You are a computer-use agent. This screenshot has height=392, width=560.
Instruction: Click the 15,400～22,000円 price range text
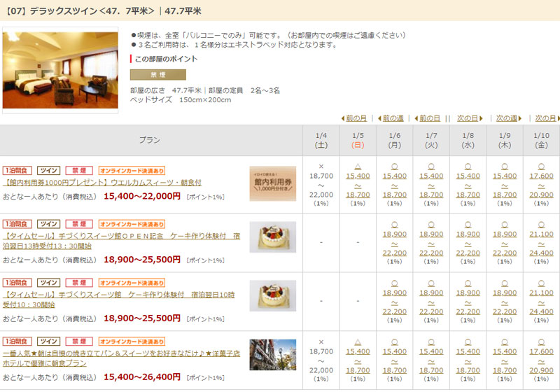[x=142, y=197]
